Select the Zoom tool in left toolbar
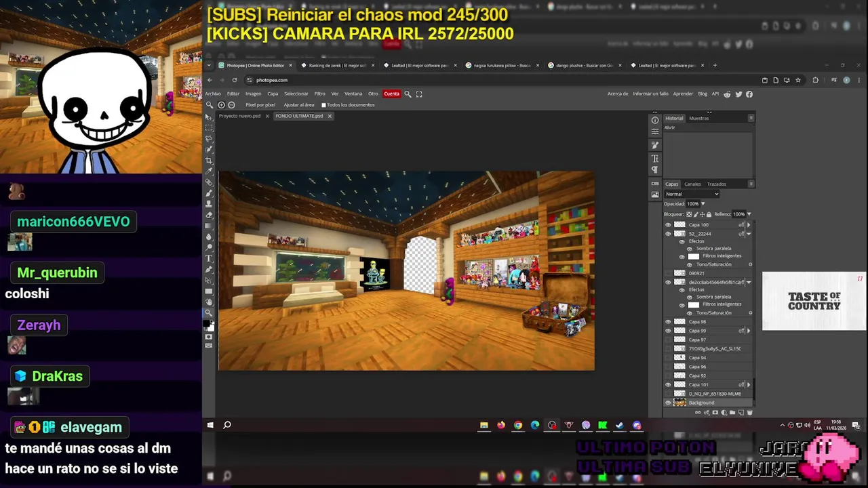This screenshot has height=488, width=868. [x=209, y=313]
